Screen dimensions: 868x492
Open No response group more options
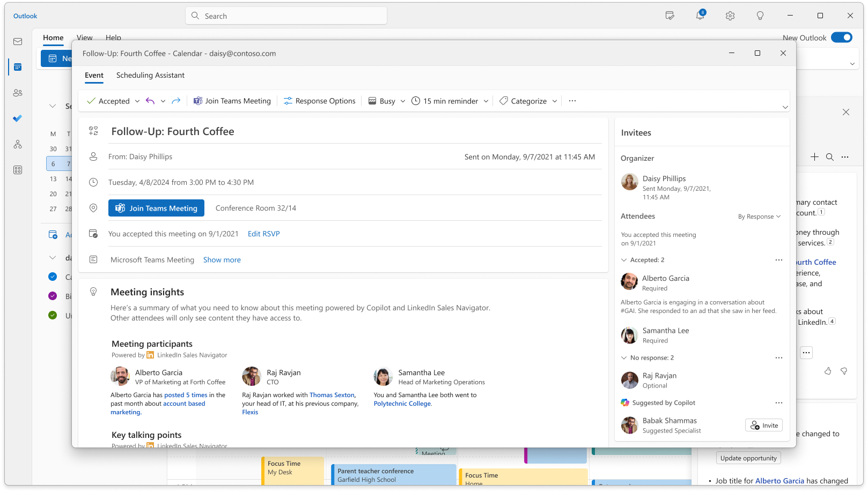pyautogui.click(x=779, y=357)
